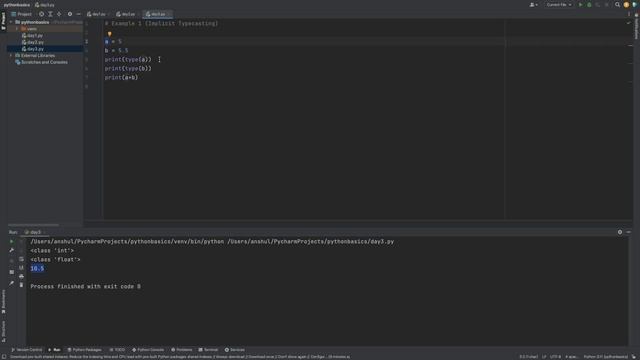The width and height of the screenshot is (640, 360).
Task: Click LF line separator in status bar
Action: (x=544, y=357)
